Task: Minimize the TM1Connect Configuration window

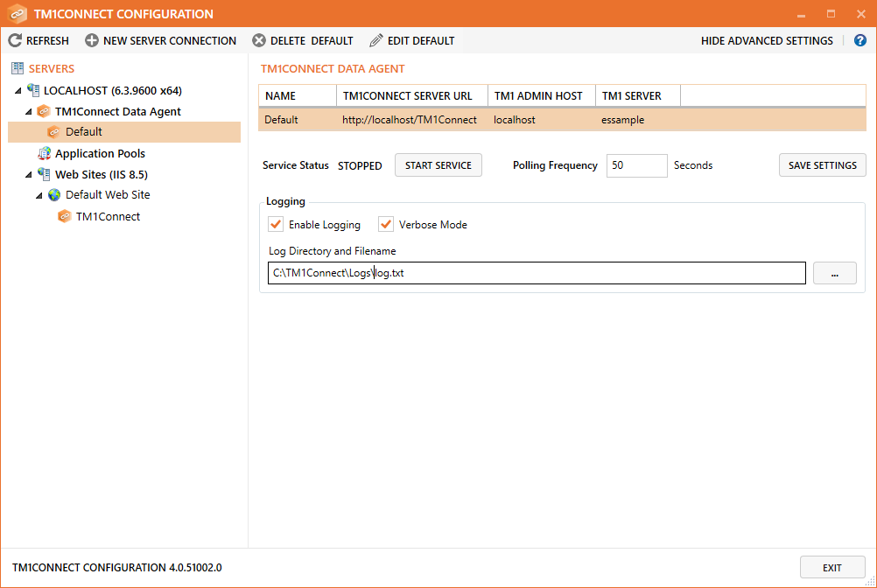Action: tap(801, 14)
